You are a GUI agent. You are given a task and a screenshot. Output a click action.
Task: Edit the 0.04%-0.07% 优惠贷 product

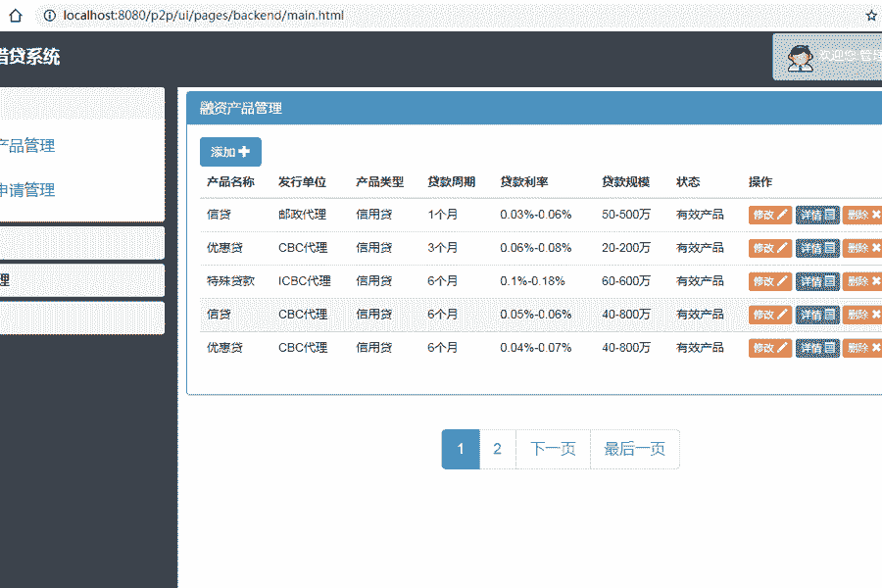(x=770, y=348)
